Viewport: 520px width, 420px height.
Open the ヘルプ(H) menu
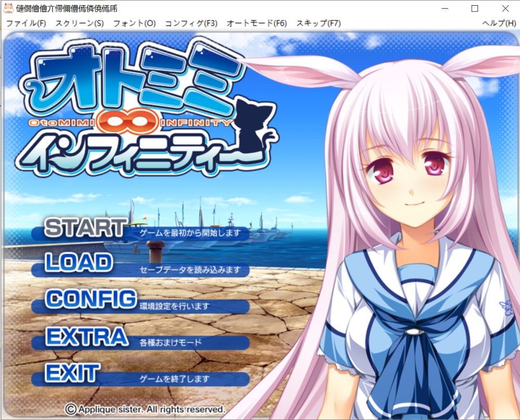pos(499,23)
